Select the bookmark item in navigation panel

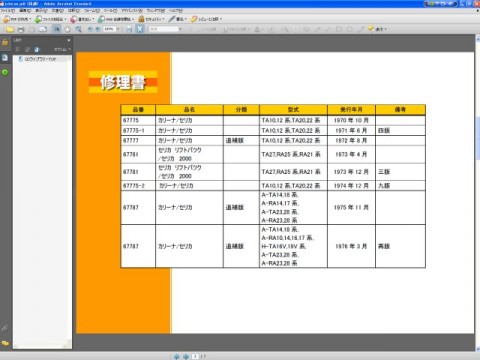pos(40,59)
